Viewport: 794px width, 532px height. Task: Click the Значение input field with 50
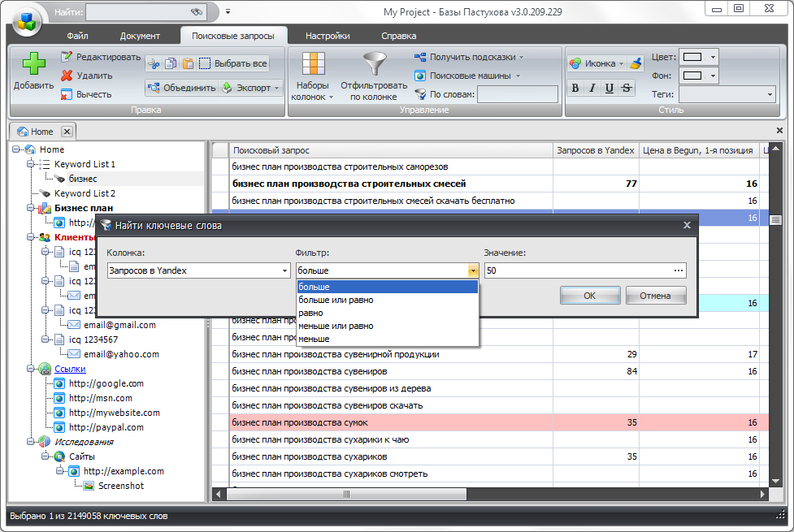577,270
